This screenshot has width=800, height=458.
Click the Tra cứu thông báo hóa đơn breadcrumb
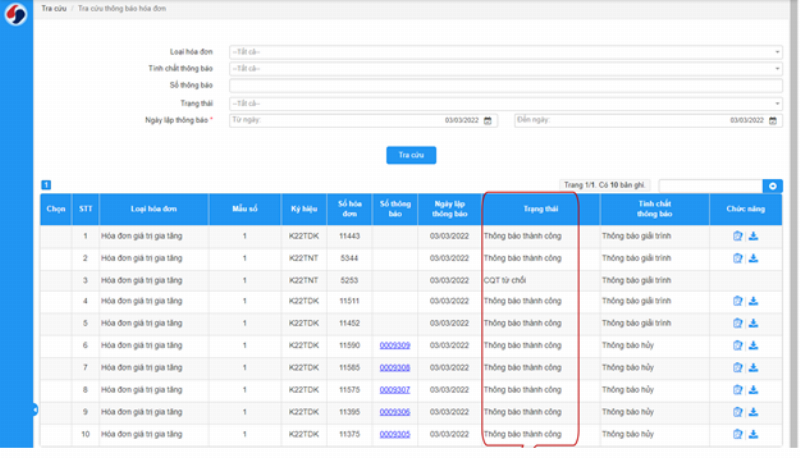click(x=122, y=9)
